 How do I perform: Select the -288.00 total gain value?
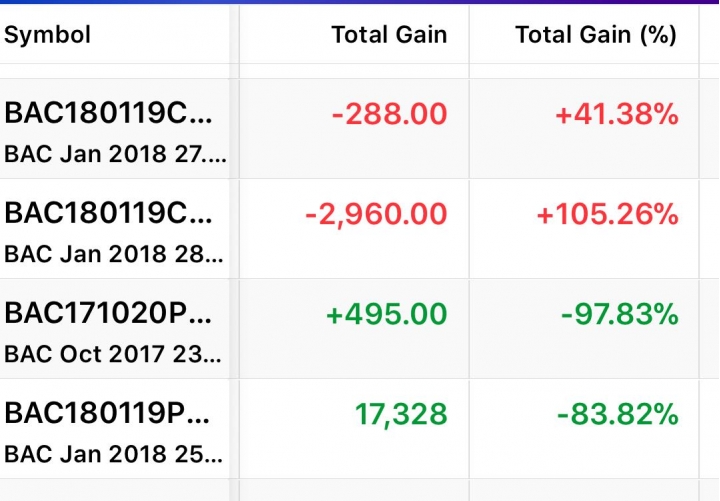point(389,114)
